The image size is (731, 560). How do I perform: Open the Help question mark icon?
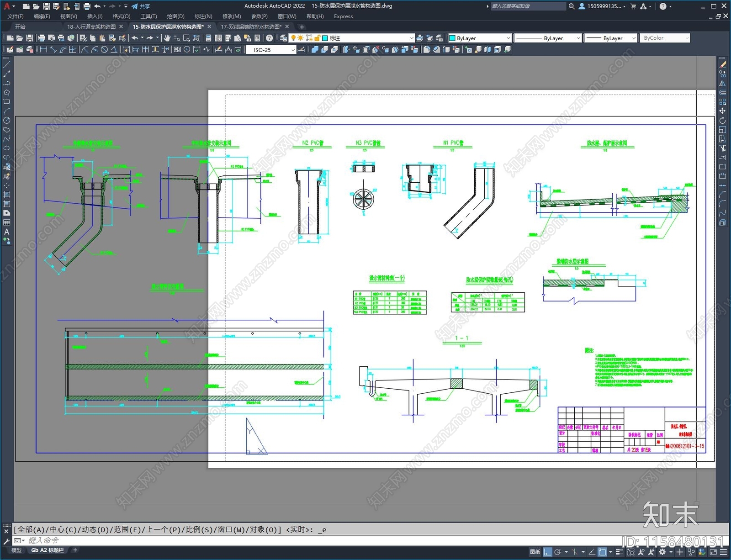coord(270,38)
